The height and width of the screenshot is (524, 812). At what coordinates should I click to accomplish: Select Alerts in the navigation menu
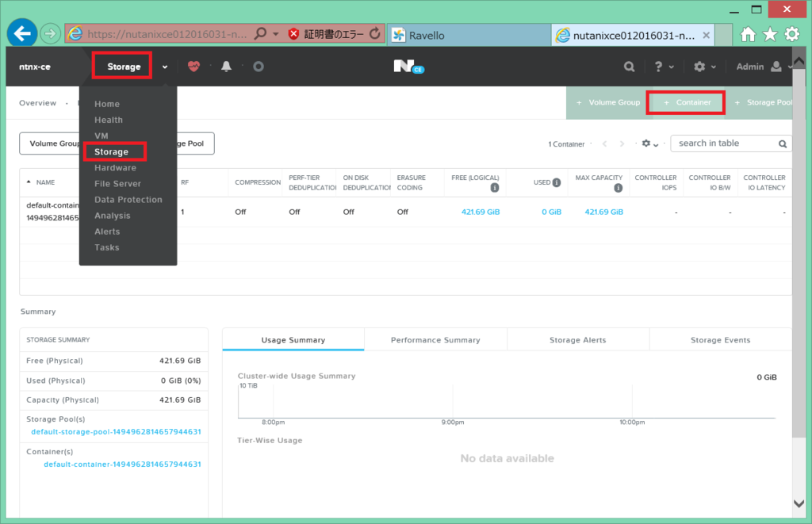tap(107, 232)
